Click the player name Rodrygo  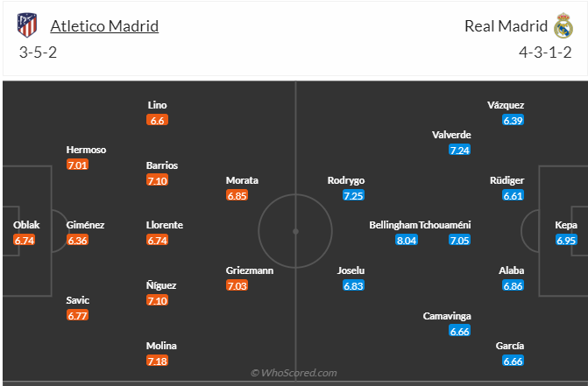click(x=345, y=180)
